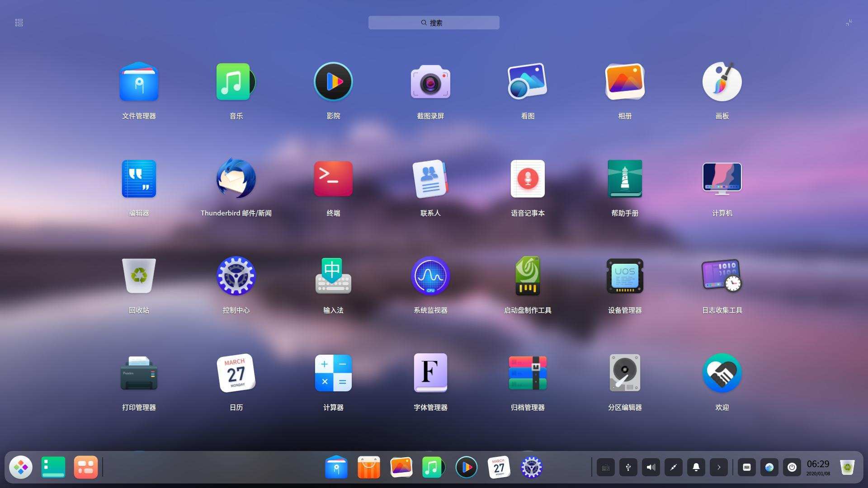The height and width of the screenshot is (488, 868).
Task: Open the 回收站 recycle bin app
Action: click(x=139, y=276)
